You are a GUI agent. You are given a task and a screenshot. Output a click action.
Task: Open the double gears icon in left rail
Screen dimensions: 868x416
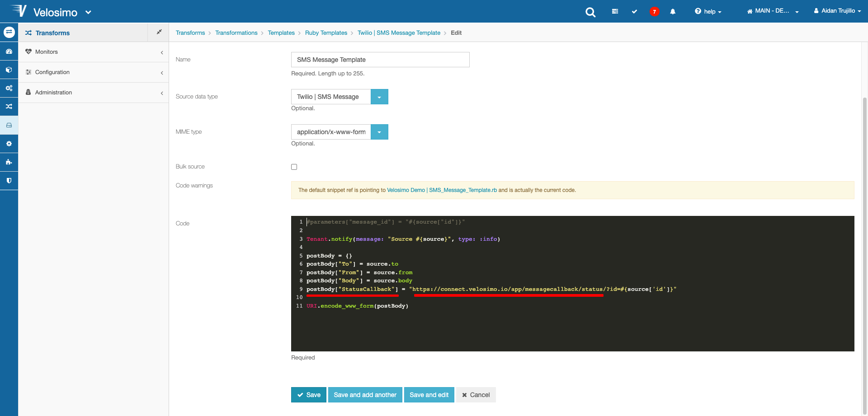9,88
